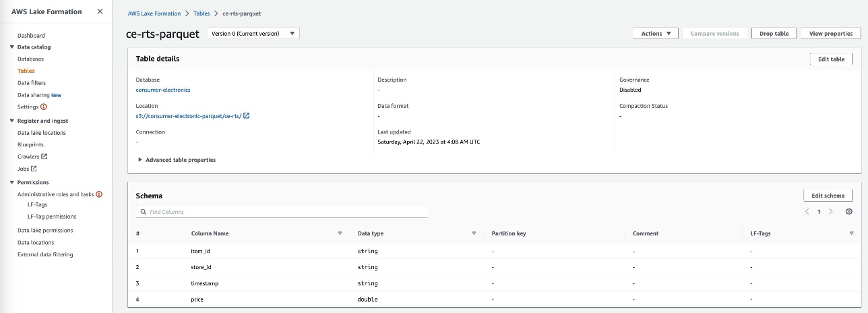This screenshot has height=313, width=868.
Task: Open Data filters in the sidebar
Action: [32, 83]
